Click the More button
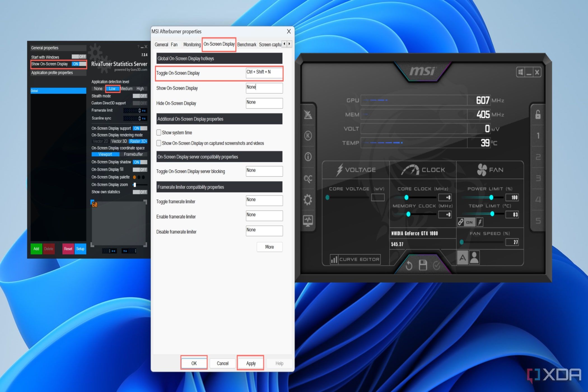The image size is (588, 392). (x=269, y=247)
